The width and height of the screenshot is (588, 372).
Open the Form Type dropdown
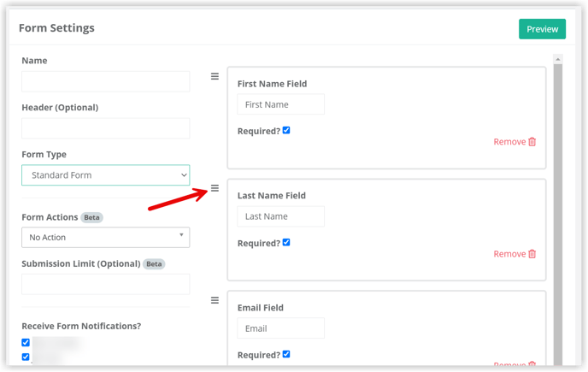pyautogui.click(x=106, y=175)
